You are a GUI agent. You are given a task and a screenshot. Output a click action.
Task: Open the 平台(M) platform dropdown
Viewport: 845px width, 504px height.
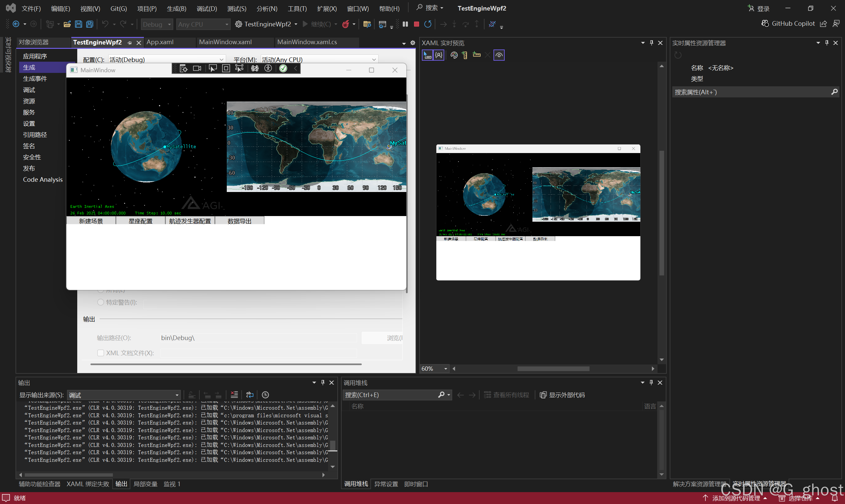coord(374,60)
